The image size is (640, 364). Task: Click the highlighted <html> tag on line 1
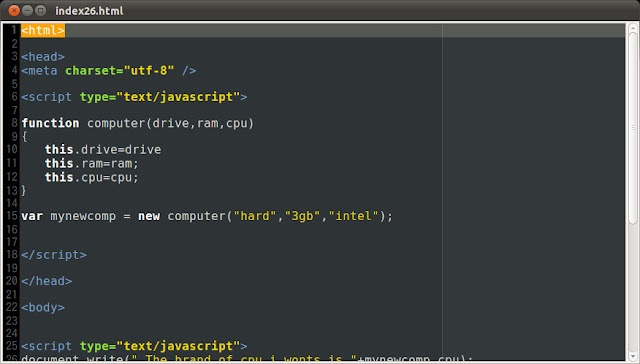pos(43,30)
